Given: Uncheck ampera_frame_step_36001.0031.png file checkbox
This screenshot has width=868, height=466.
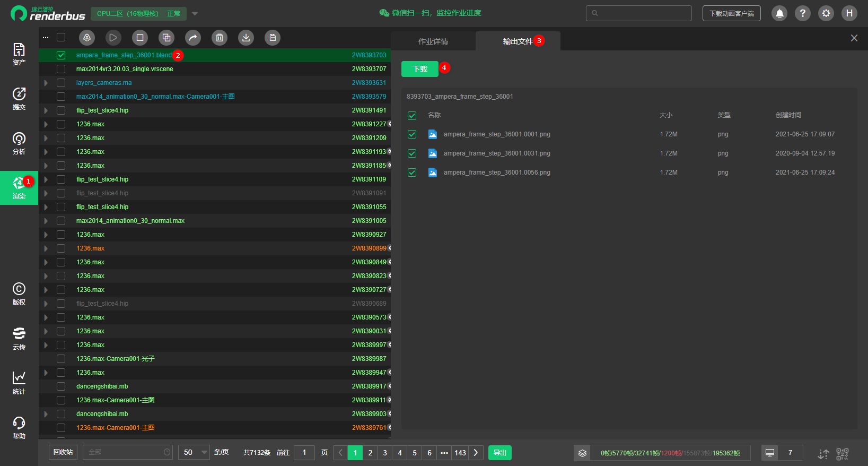Looking at the screenshot, I should click(x=412, y=153).
